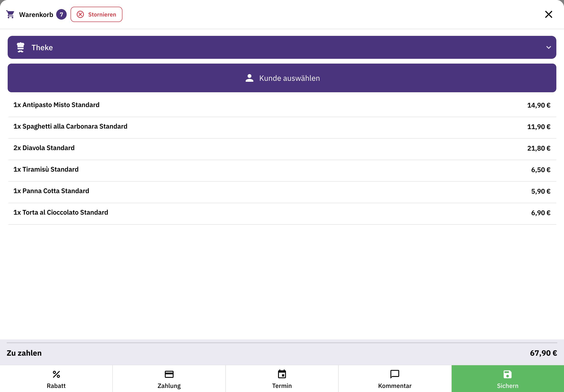This screenshot has width=564, height=392.
Task: Open the Termin calendar option
Action: [282, 378]
